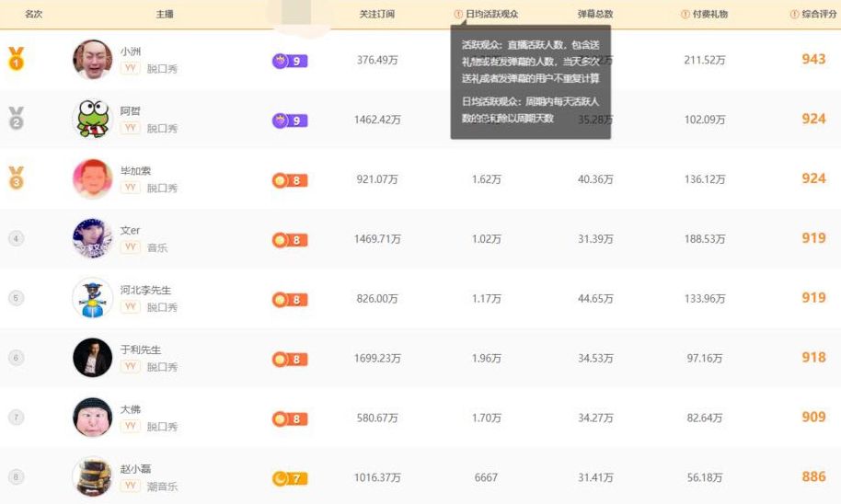
Task: Click the info icon beside 综合评分
Action: pyautogui.click(x=794, y=15)
